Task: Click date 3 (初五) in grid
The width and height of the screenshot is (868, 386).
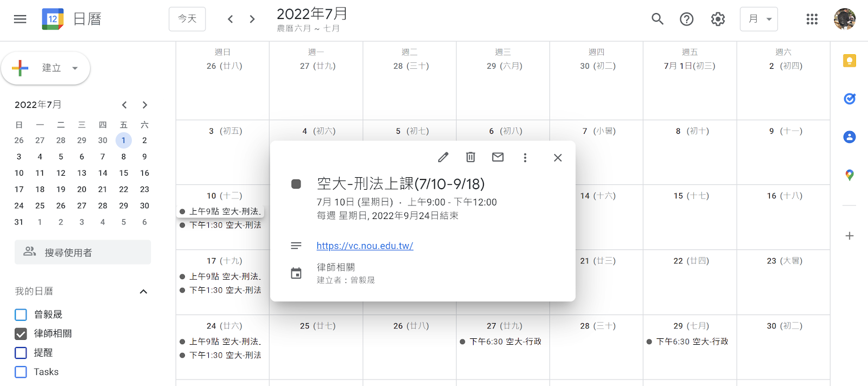Action: point(225,131)
